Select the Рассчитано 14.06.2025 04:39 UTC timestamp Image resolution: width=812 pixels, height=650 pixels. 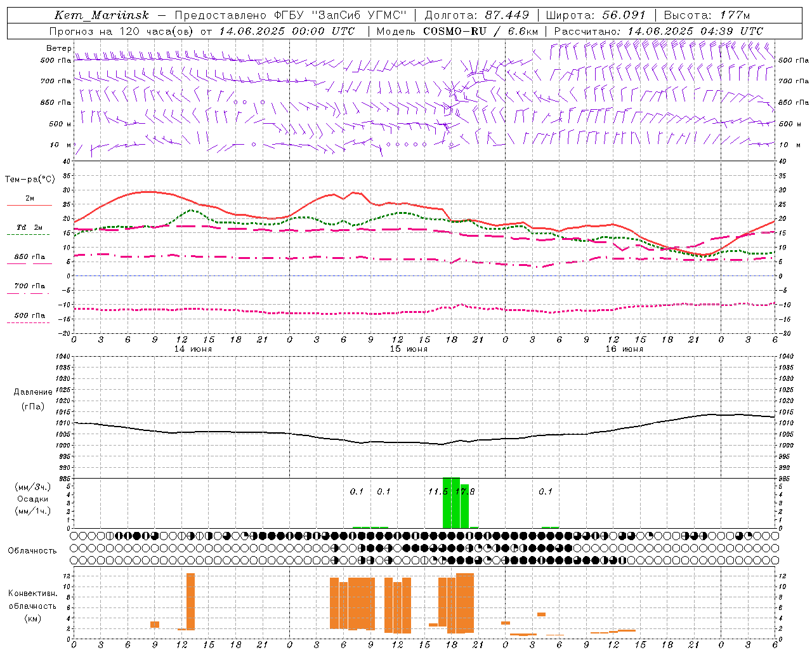pos(658,31)
